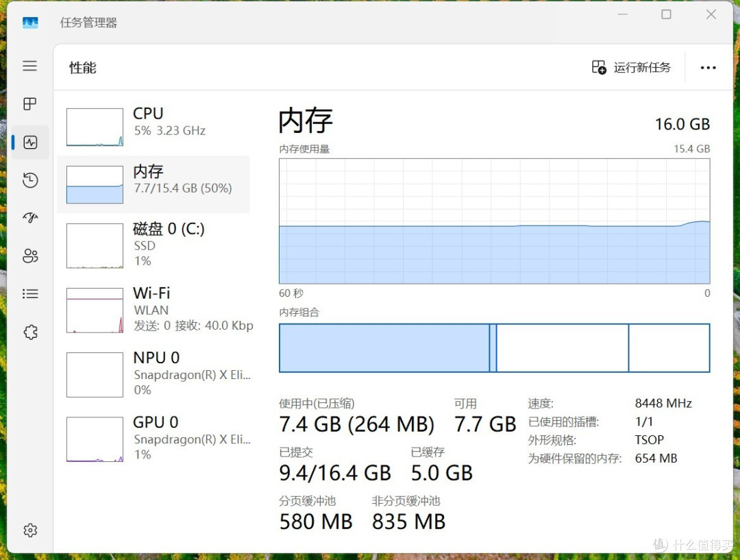740x560 pixels.
Task: Open the App history icon
Action: (30, 180)
